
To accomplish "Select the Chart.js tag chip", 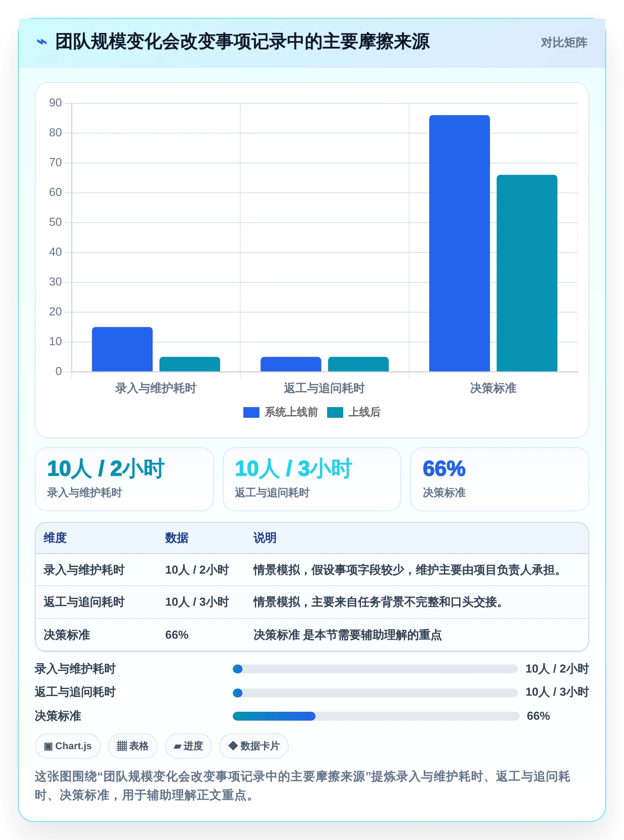I will (68, 746).
